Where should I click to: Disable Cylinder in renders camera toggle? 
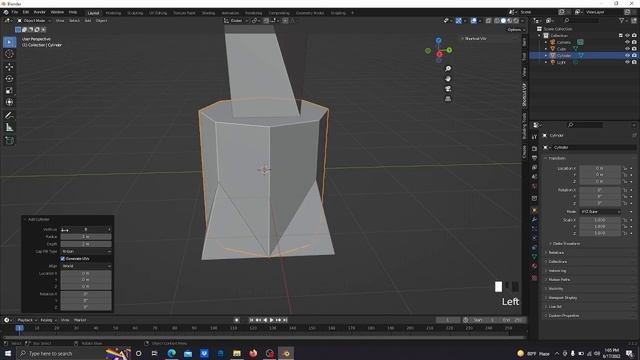634,55
